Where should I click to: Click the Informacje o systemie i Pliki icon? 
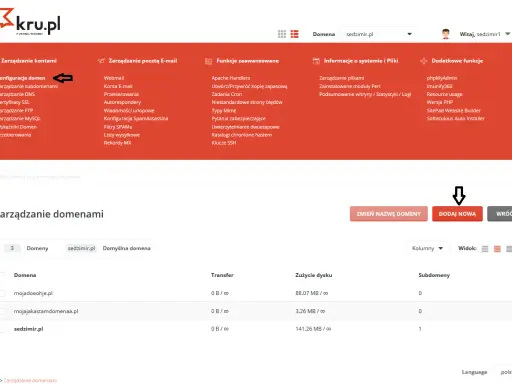[x=316, y=61]
